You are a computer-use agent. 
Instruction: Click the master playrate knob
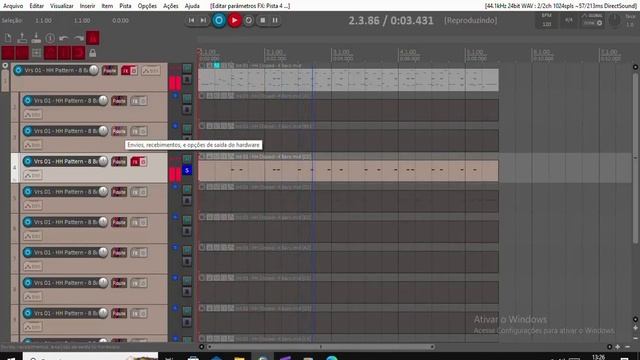(614, 20)
